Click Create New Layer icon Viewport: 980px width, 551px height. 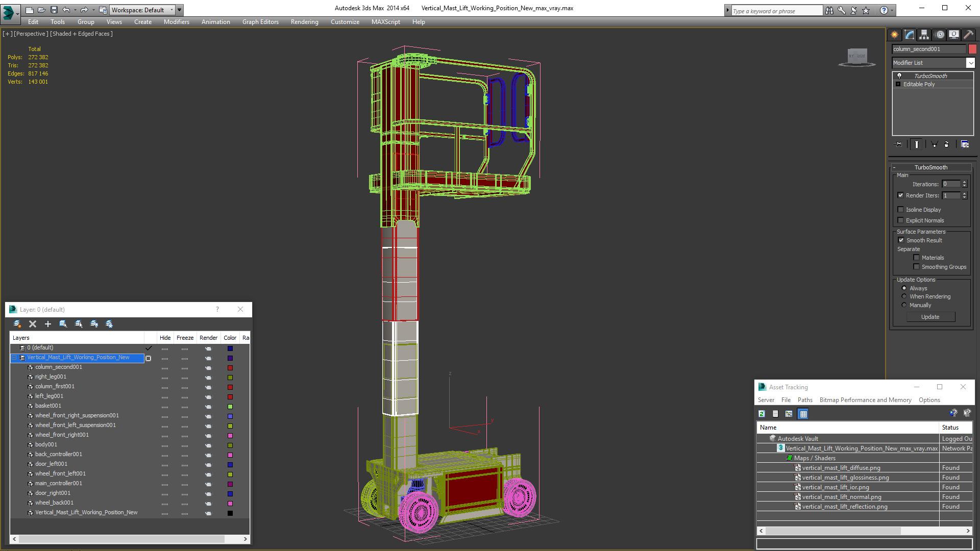[17, 324]
